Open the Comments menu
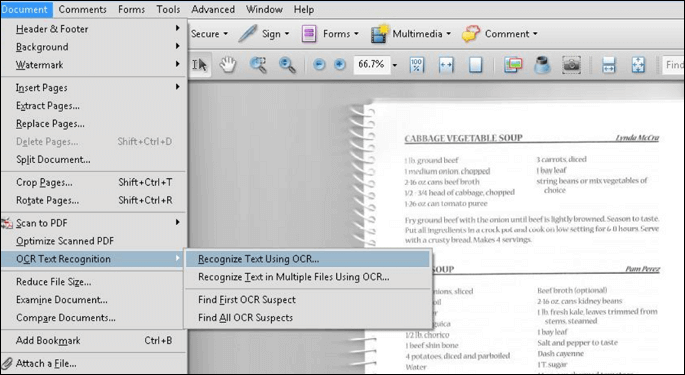Viewport: 685px width, 375px height. pos(83,9)
